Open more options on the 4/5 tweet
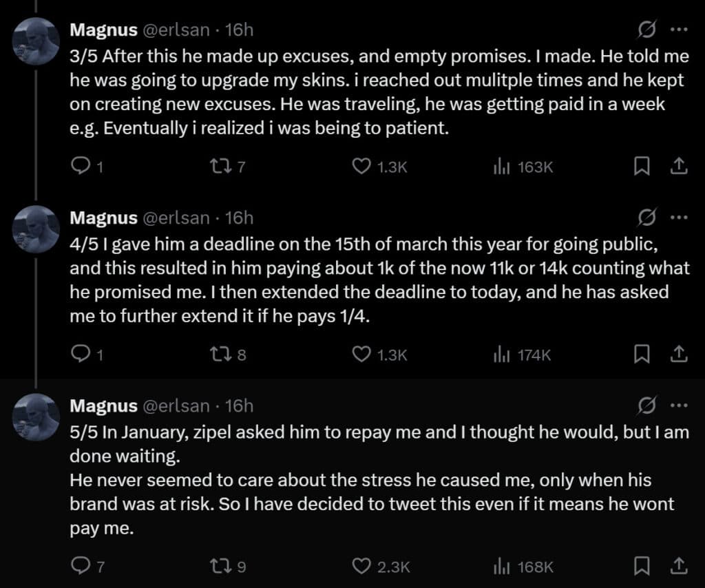The height and width of the screenshot is (588, 705). tap(679, 218)
